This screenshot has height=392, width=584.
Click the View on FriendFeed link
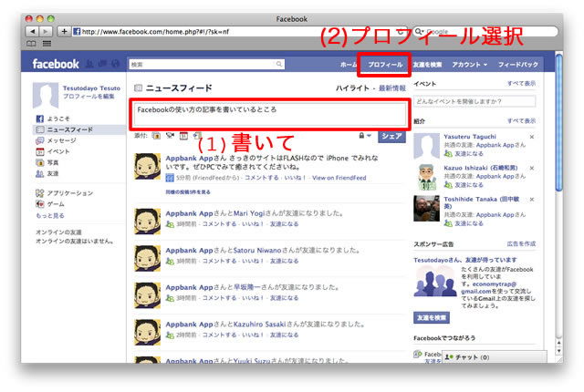click(339, 178)
